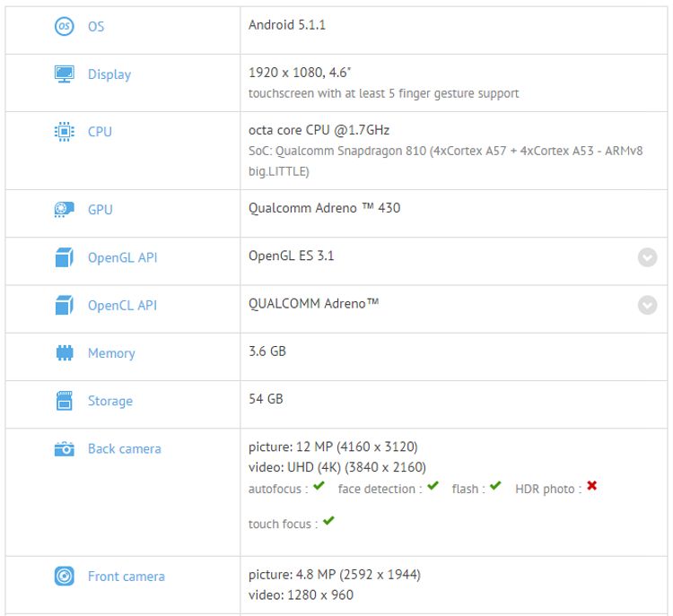Click the OS icon
Viewport: 673px width, 616px height.
tap(64, 26)
